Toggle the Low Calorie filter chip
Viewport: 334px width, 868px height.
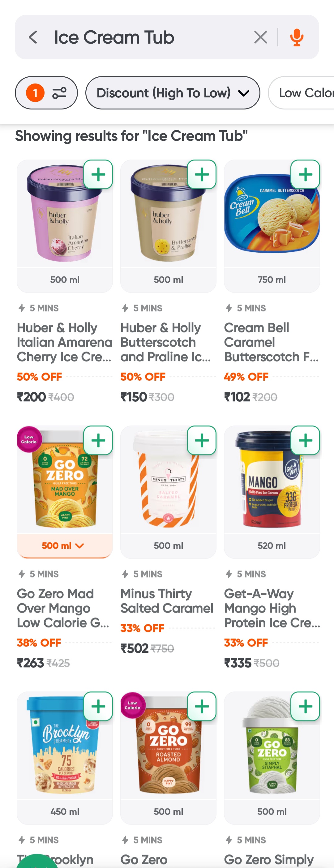click(304, 93)
